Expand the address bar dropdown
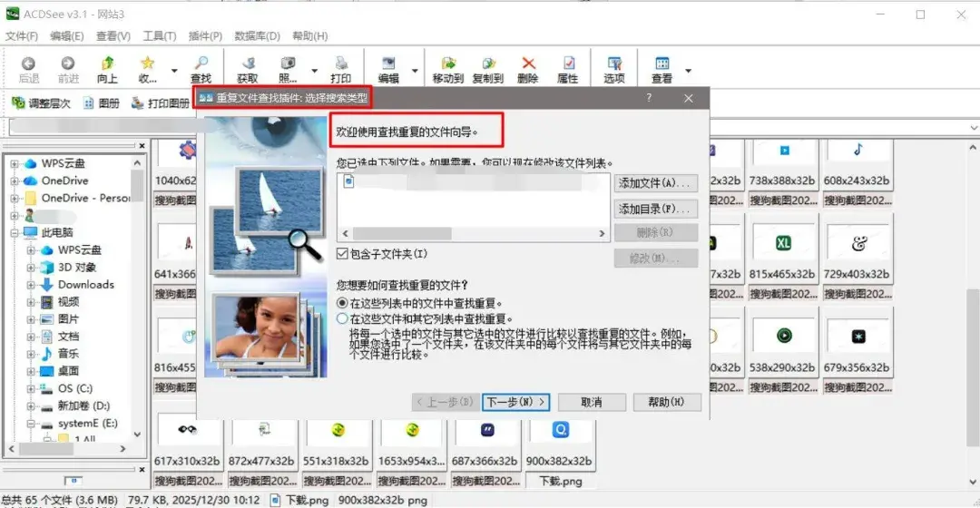The width and height of the screenshot is (980, 508). 973,128
